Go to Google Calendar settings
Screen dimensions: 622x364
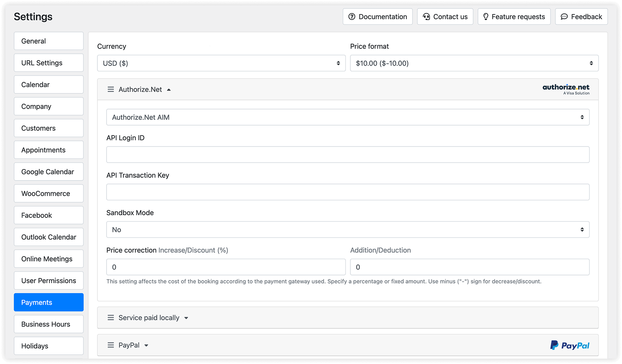49,172
